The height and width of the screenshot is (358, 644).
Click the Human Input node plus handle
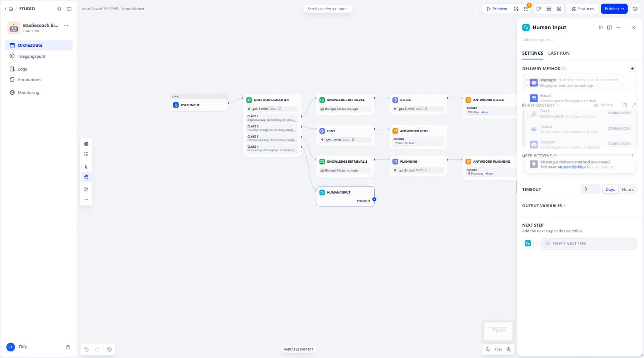coord(374,199)
